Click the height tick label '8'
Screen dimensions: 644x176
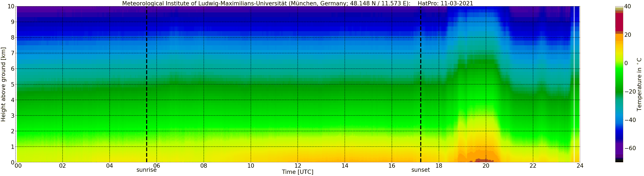click(12, 38)
